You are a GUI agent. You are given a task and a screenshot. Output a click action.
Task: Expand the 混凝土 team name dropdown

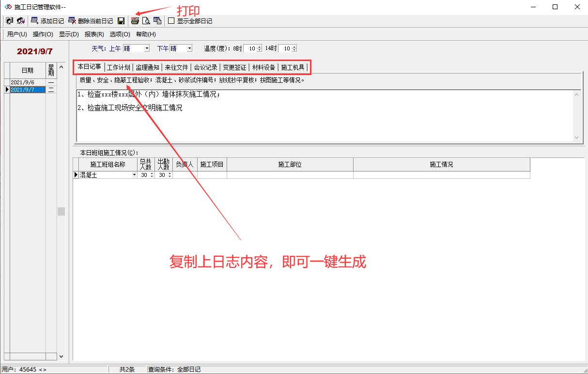coord(134,175)
